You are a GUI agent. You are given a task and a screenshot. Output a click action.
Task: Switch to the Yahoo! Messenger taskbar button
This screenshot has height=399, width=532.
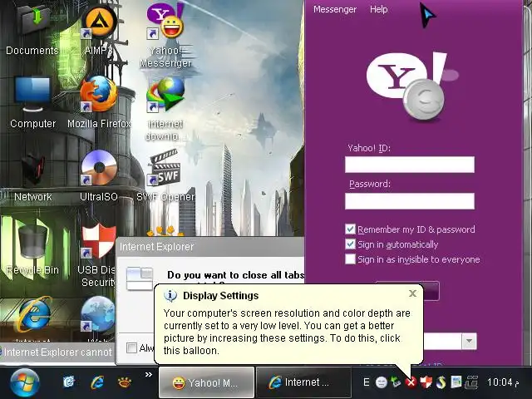[206, 382]
